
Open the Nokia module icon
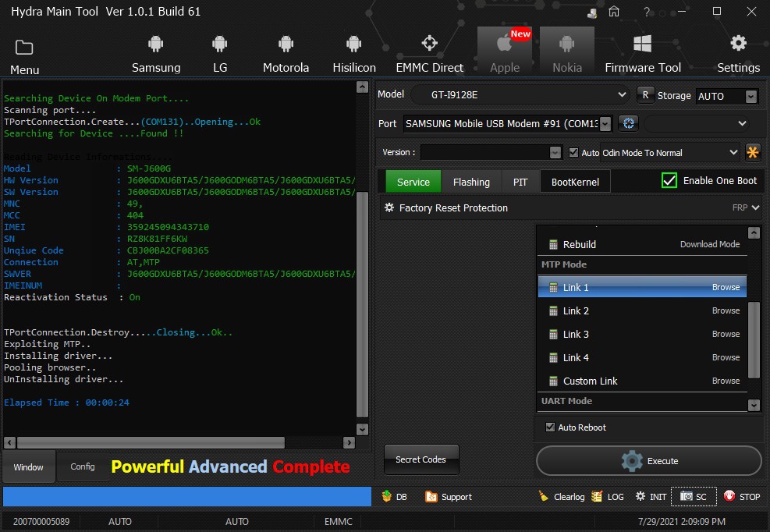[566, 51]
